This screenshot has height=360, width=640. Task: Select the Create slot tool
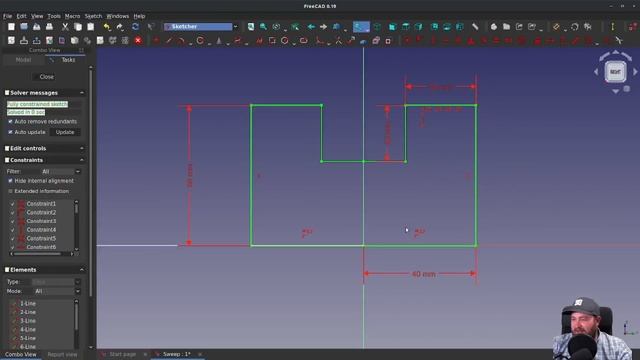(x=303, y=40)
